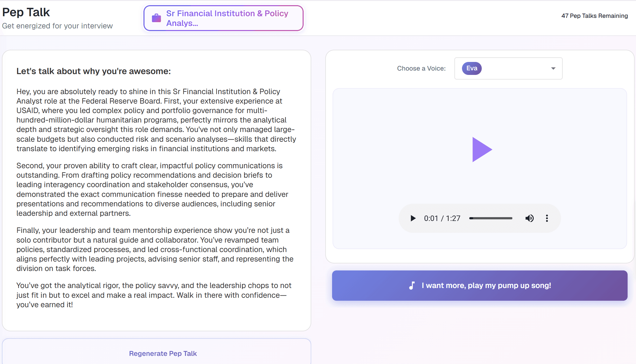Click Regenerate Pep Talk
This screenshot has height=364, width=636.
[x=163, y=353]
